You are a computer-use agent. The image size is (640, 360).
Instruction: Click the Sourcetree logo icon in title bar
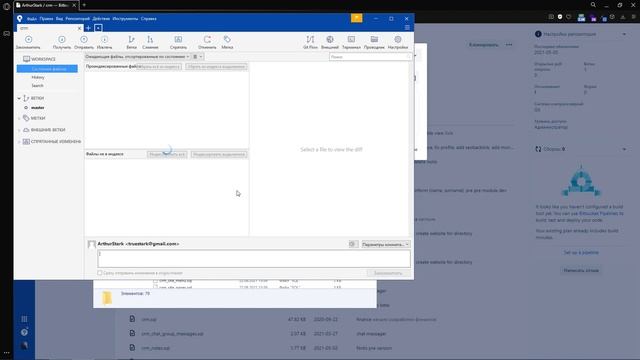click(x=20, y=18)
